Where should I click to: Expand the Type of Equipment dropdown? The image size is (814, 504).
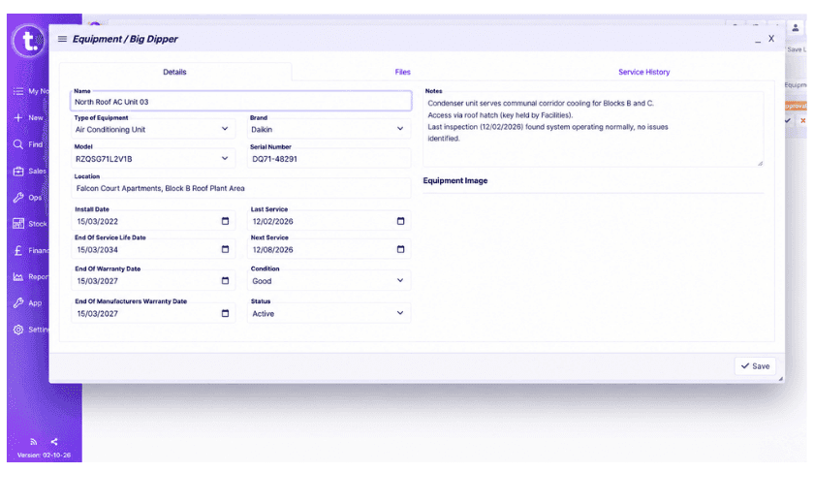click(x=225, y=129)
